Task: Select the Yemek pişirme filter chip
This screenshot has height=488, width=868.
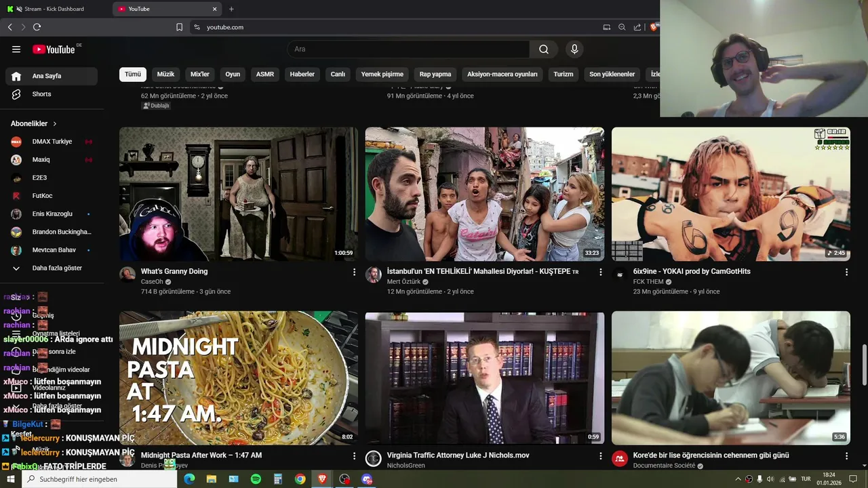Action: [x=382, y=75]
